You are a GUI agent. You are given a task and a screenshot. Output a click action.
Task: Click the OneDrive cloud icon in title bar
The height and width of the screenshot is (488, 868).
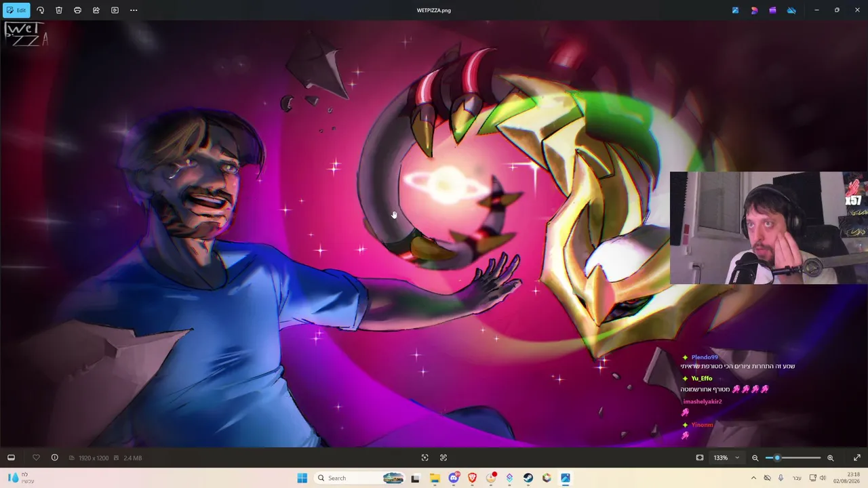click(791, 10)
